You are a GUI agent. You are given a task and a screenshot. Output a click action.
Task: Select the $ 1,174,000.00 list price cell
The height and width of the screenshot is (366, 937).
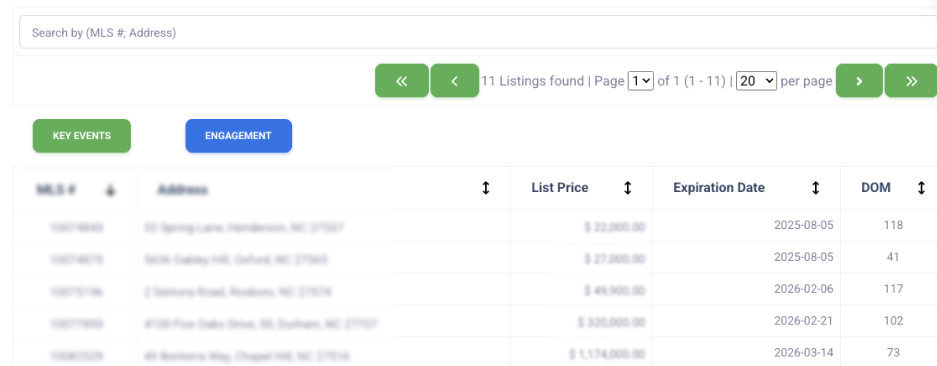click(581, 352)
